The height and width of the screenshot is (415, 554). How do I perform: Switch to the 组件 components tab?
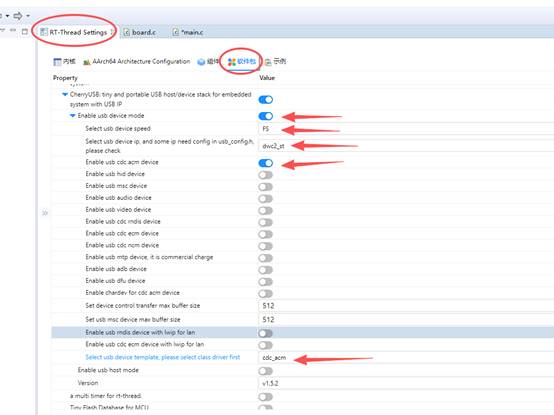point(208,61)
